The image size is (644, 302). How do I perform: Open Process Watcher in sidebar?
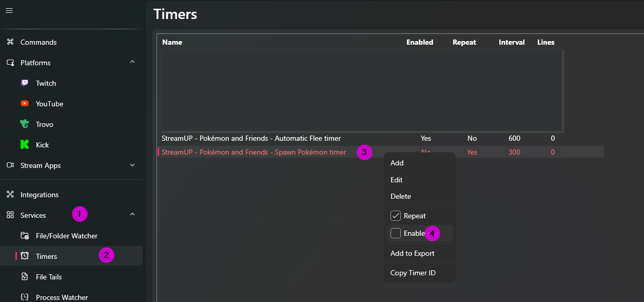[62, 297]
